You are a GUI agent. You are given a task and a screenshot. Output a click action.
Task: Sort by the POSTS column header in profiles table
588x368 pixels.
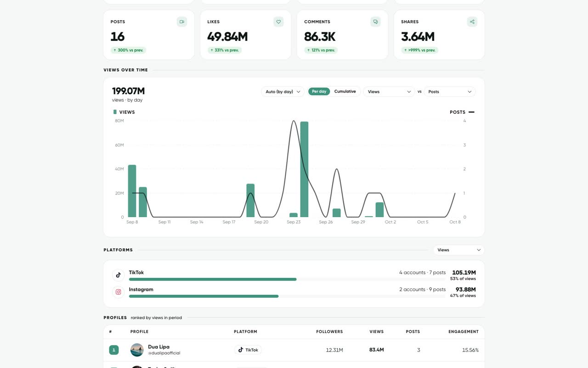tap(413, 332)
